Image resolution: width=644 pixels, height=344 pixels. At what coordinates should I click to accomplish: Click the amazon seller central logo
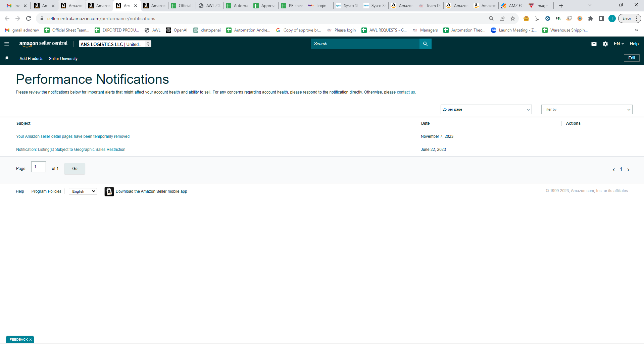coord(43,44)
